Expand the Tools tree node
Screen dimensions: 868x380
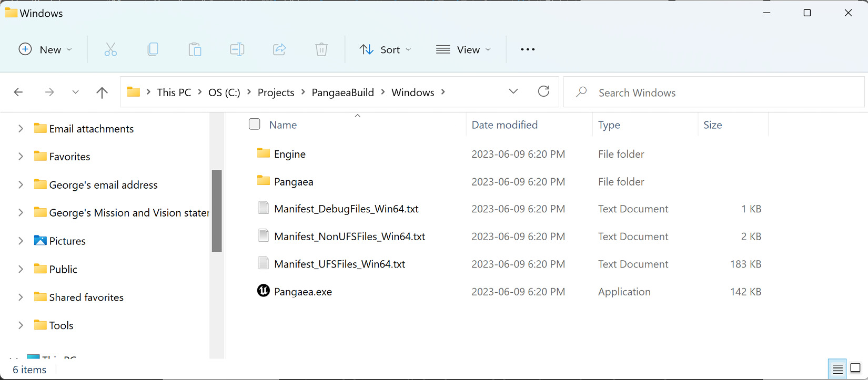coord(21,325)
